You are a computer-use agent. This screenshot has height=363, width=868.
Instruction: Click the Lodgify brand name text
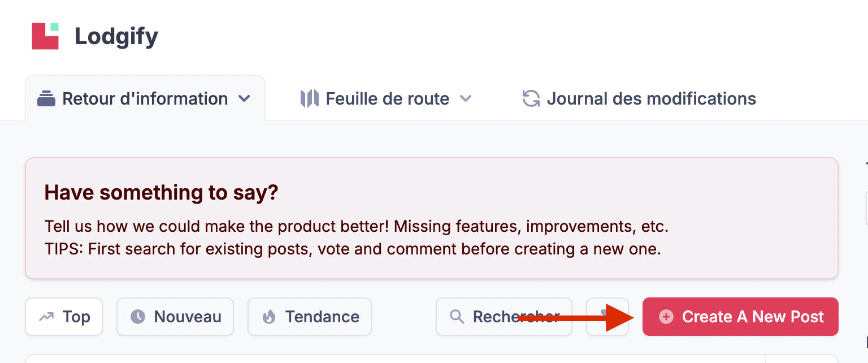click(x=116, y=37)
